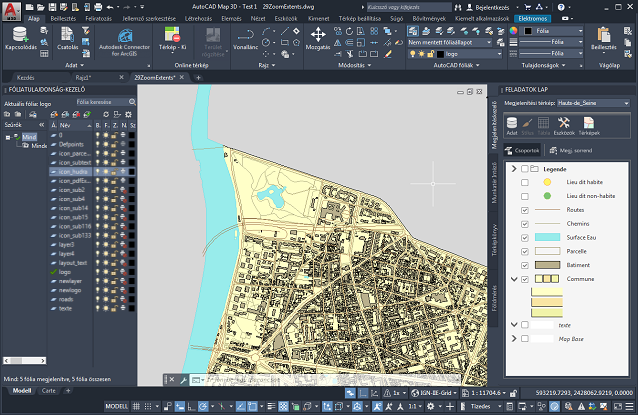
Task: Toggle the Batiment layer checkbox
Action: (525, 265)
